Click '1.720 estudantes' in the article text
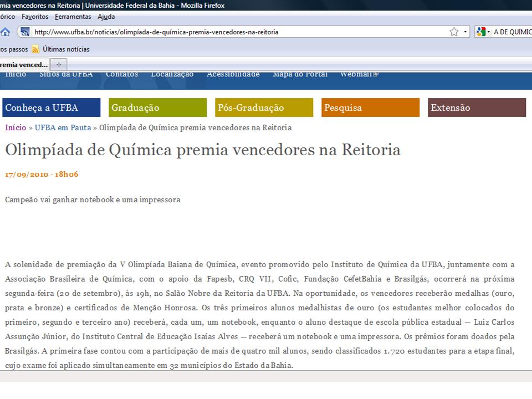 (x=415, y=351)
